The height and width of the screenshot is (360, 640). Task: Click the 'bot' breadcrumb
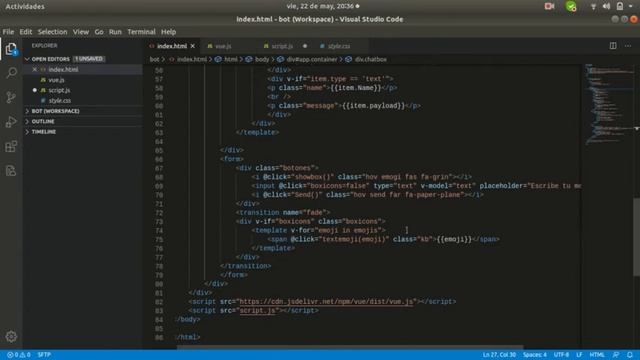tap(154, 59)
